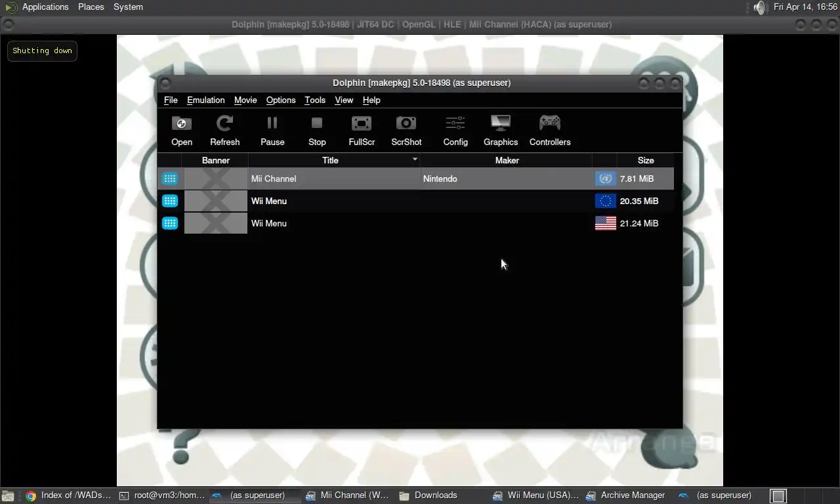Select the Mii Channel title
Viewport: 840px width, 504px height.
pyautogui.click(x=274, y=178)
